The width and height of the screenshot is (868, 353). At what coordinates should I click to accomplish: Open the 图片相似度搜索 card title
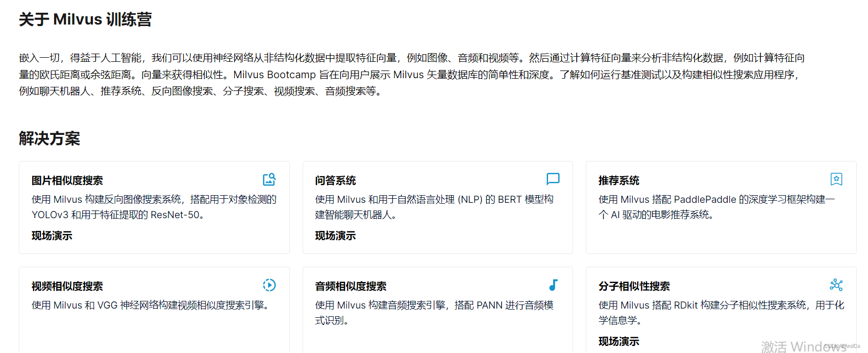tap(67, 181)
